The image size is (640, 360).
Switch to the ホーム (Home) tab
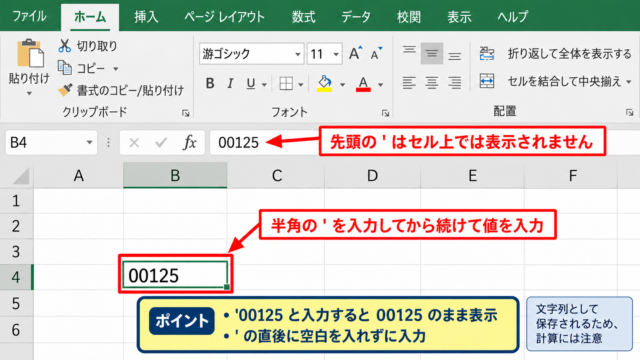pyautogui.click(x=90, y=17)
